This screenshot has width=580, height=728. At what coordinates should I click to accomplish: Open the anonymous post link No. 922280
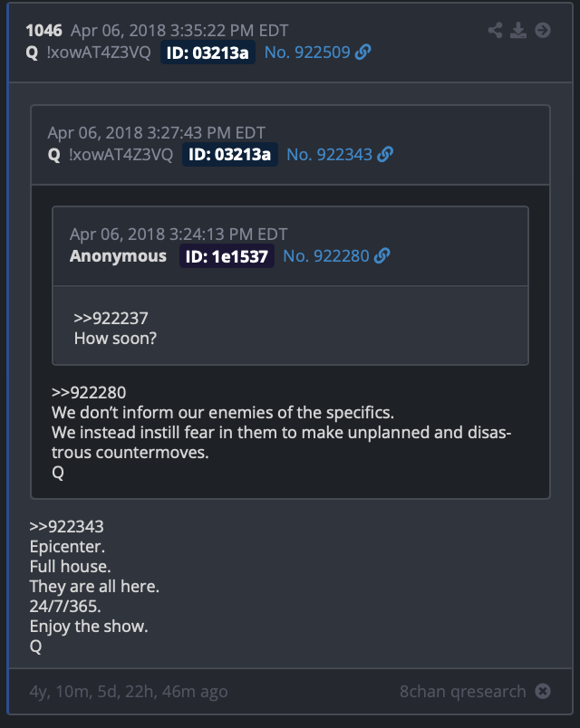(326, 256)
